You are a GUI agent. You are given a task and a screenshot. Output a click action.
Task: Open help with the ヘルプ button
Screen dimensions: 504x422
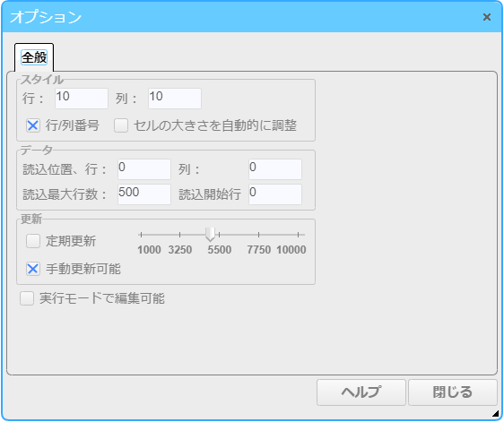pos(361,392)
